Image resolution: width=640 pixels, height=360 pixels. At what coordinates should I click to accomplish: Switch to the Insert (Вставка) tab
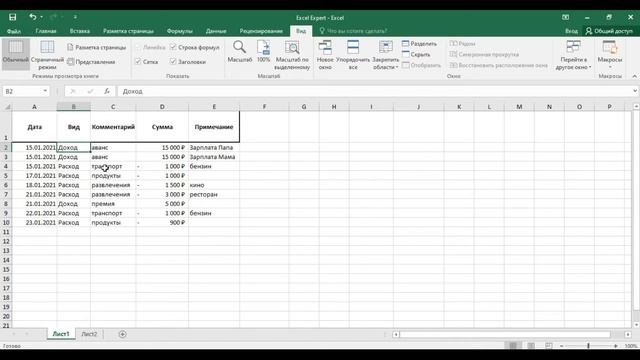(80, 31)
